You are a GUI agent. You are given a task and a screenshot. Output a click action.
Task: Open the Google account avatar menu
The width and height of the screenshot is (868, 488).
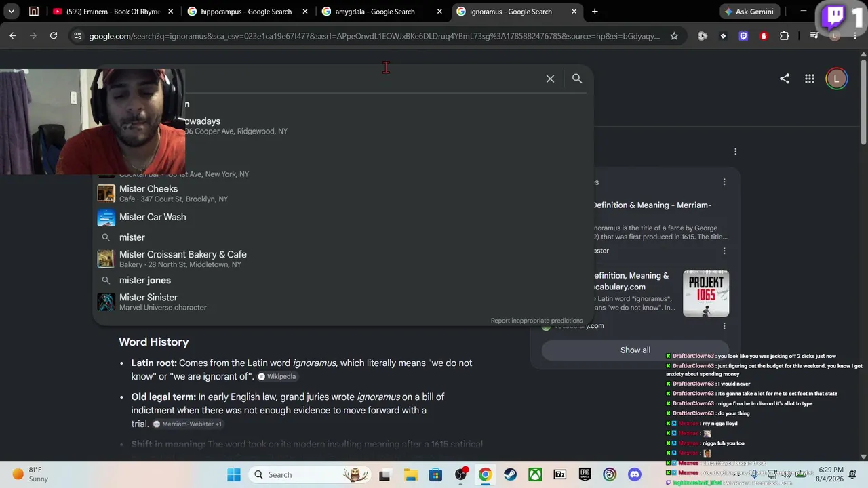pos(836,79)
